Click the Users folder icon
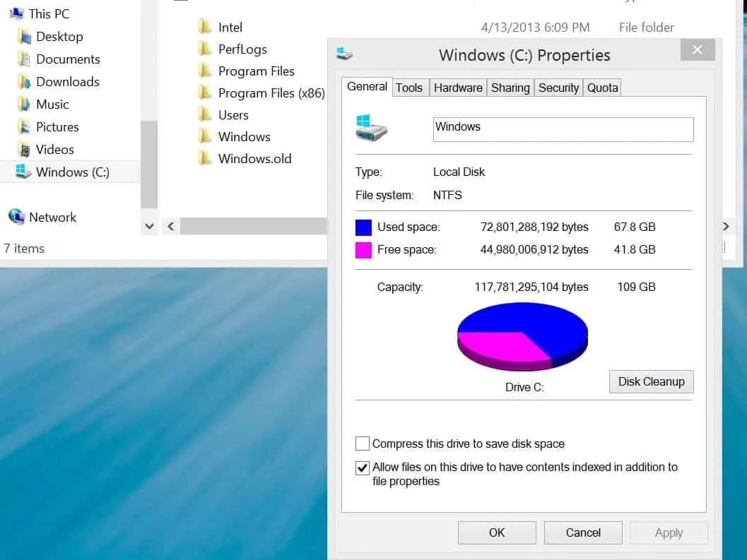 (204, 114)
